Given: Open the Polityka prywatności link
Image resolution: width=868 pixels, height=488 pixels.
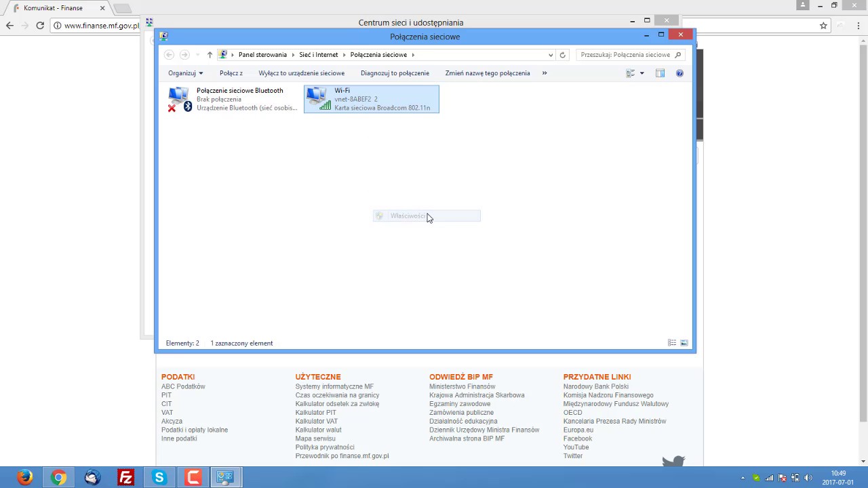Looking at the screenshot, I should 325,447.
